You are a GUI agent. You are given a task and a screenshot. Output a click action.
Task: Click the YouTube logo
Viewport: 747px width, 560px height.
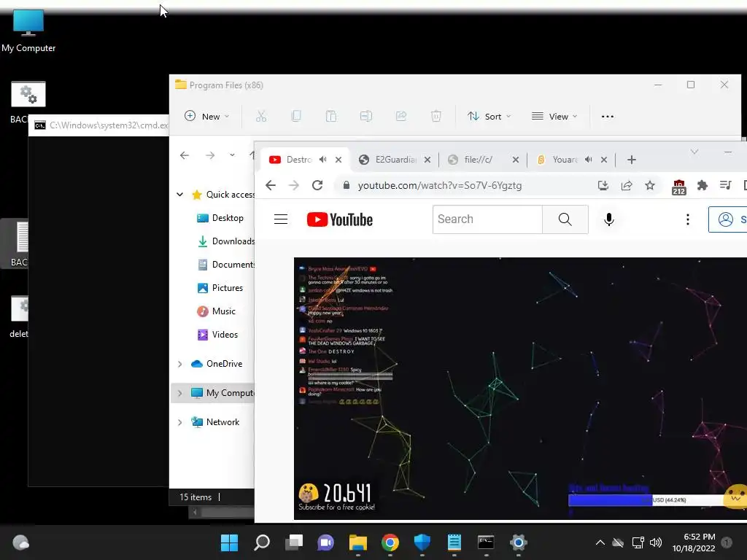340,219
